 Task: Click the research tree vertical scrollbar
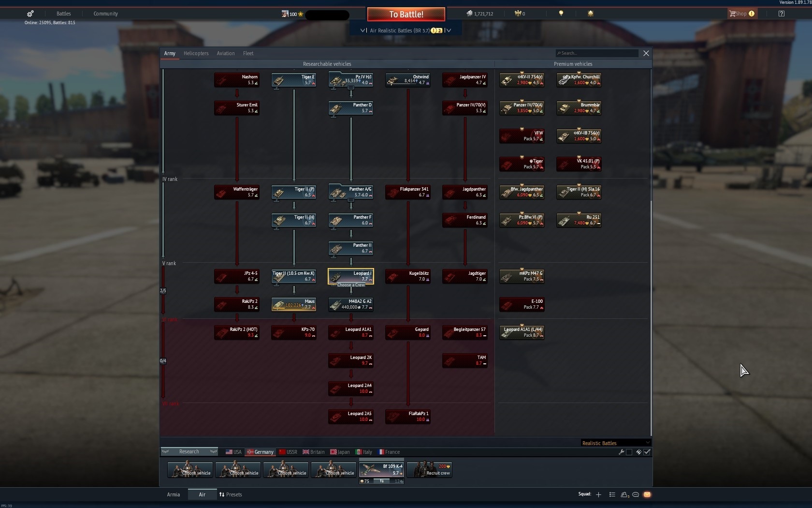point(651,252)
